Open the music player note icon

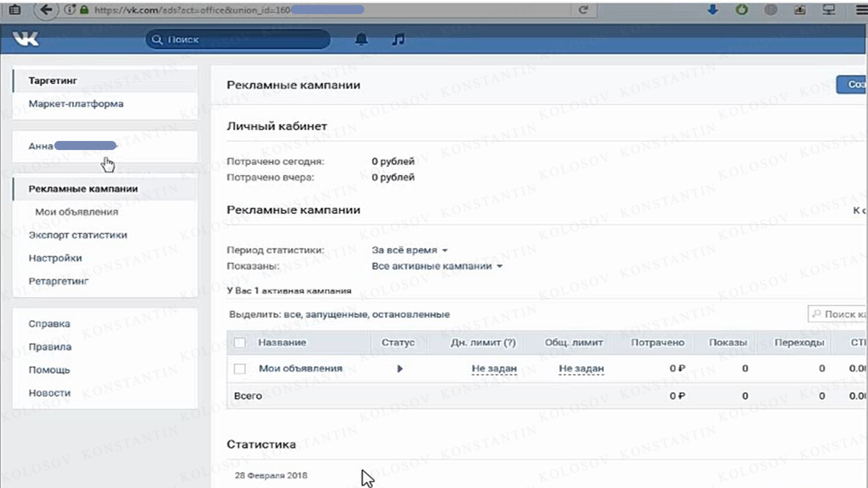(398, 39)
